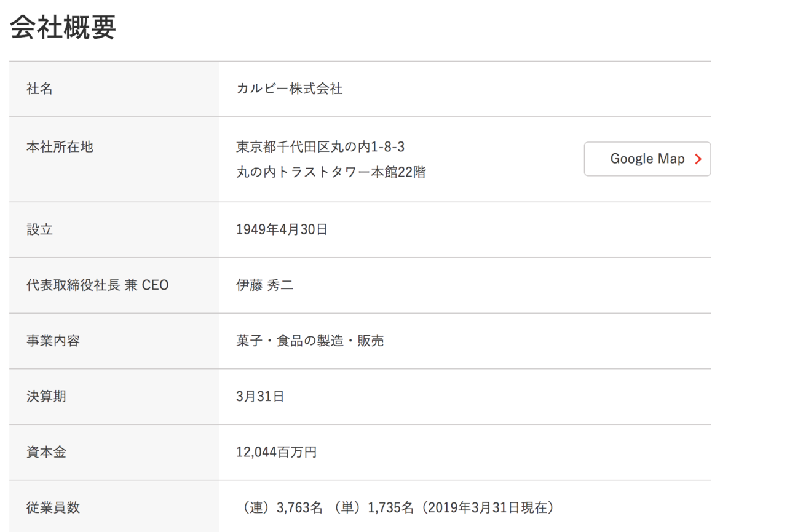Select capital value 12,044百万円

[x=277, y=453]
